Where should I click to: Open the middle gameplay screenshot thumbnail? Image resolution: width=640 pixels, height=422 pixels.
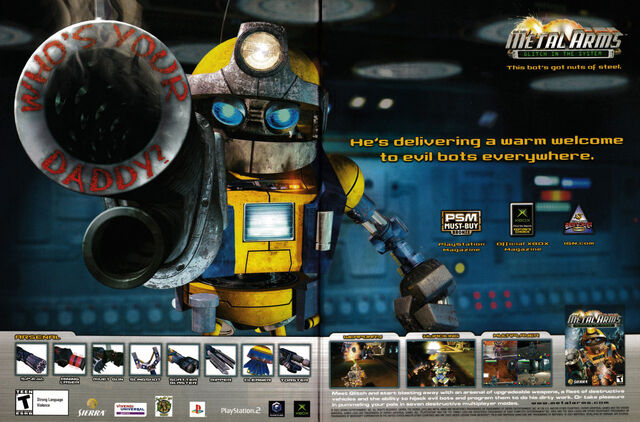click(x=441, y=363)
